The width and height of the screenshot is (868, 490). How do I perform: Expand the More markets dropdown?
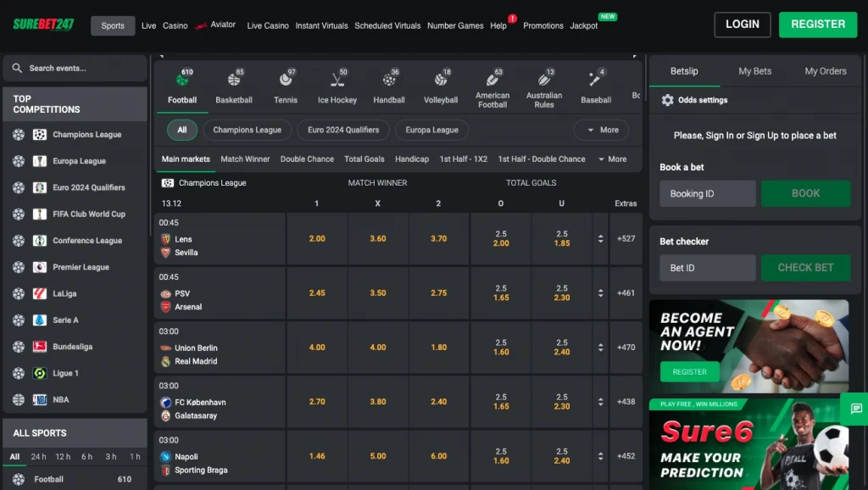pos(612,159)
